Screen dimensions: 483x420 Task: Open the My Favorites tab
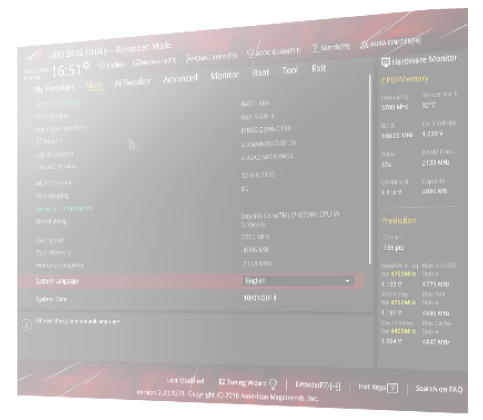54,88
